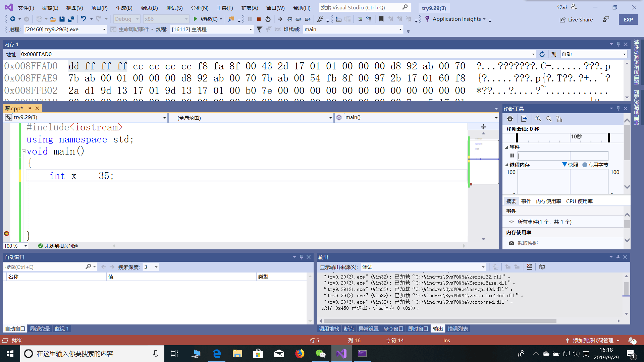Click the 10 second diagnostic timeline marker
Viewport: 644px width, 362px height.
point(576,136)
